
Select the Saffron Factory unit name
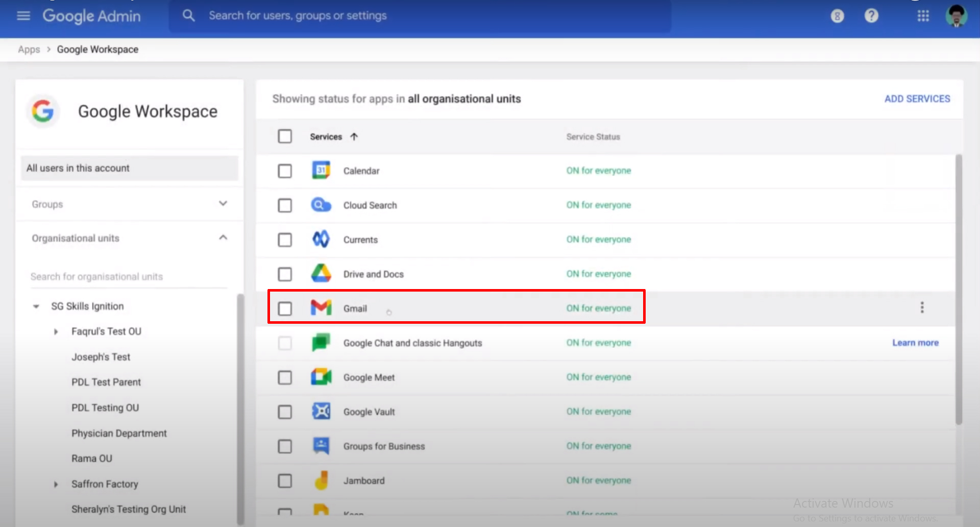click(105, 484)
